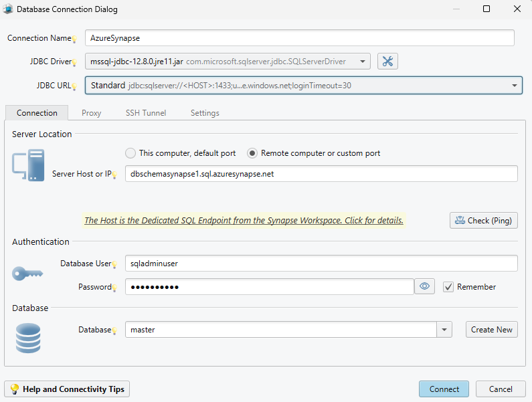
Task: Open JDBC driver settings wrench icon
Action: point(387,62)
